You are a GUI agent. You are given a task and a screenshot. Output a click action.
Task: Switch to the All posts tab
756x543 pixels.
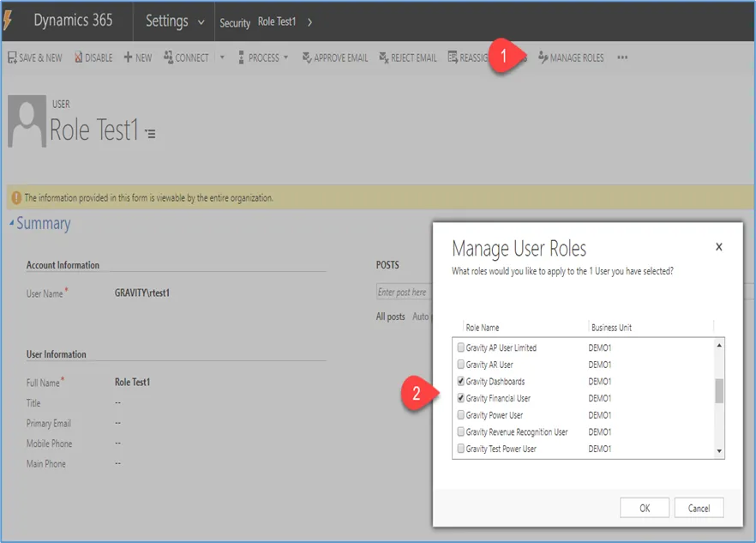(391, 317)
